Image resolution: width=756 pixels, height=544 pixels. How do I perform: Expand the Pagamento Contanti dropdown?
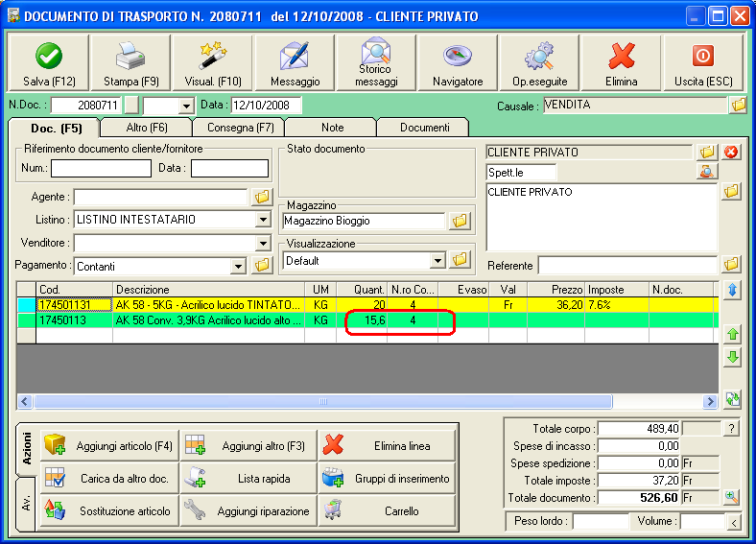pos(238,266)
